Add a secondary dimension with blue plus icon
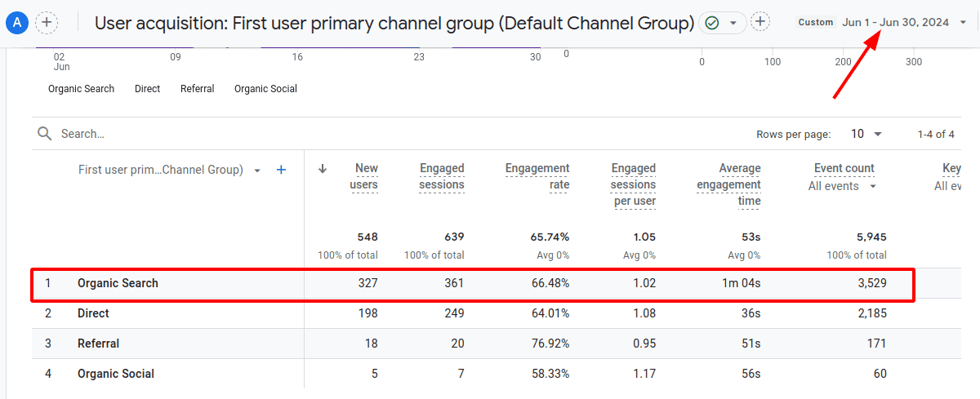 pos(281,171)
